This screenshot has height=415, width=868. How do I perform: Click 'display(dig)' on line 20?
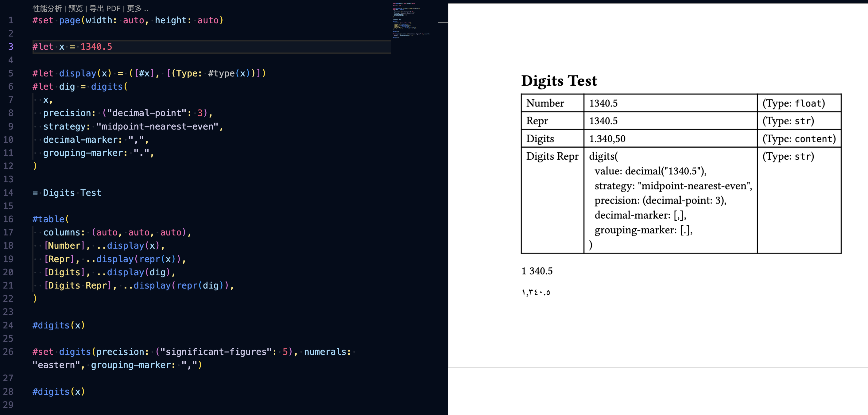coord(139,272)
